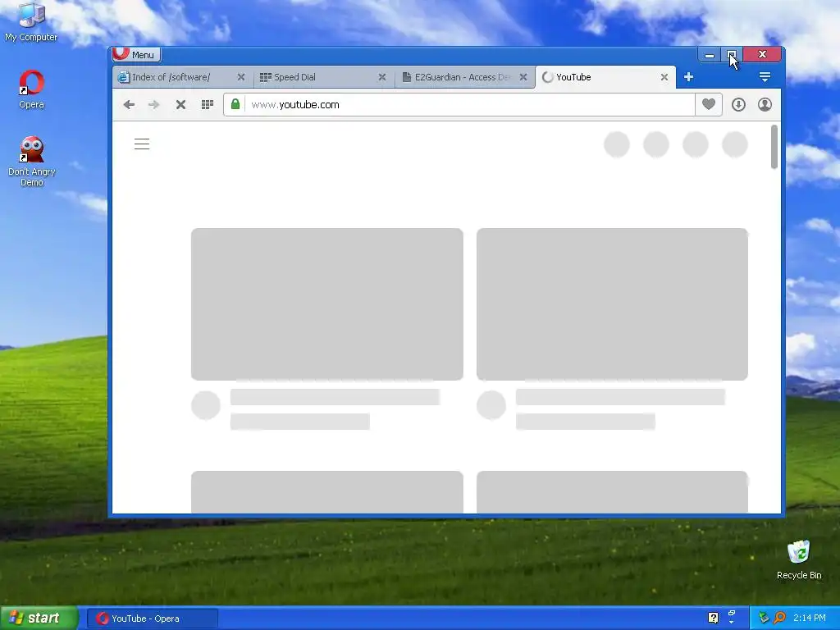Select the Opera desktop shortcut

[x=31, y=90]
